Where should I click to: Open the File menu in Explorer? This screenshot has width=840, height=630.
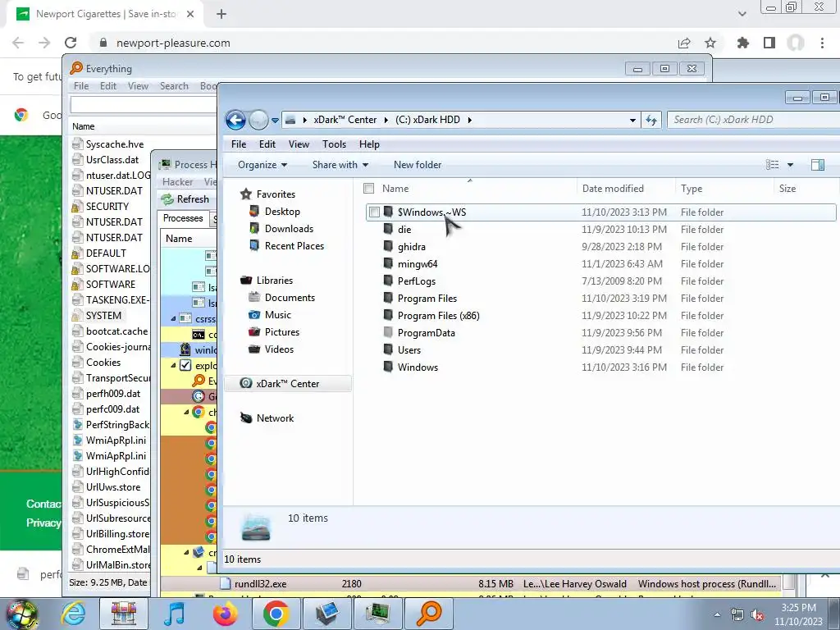click(239, 144)
